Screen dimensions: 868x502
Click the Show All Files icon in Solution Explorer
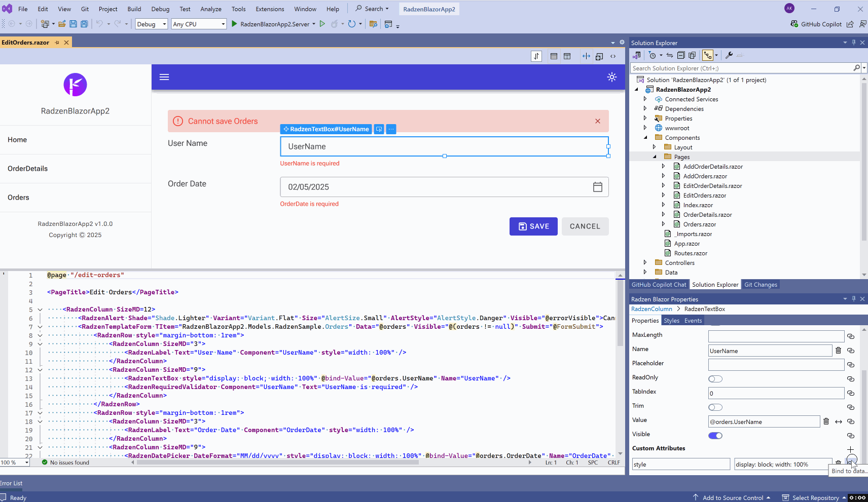(x=692, y=55)
